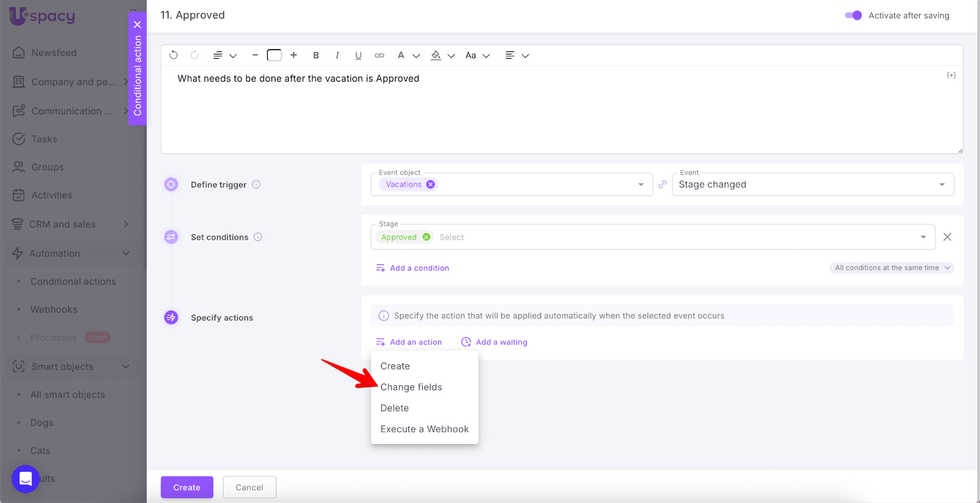The height and width of the screenshot is (503, 980).
Task: Click the plus icon to increase font size
Action: point(294,55)
